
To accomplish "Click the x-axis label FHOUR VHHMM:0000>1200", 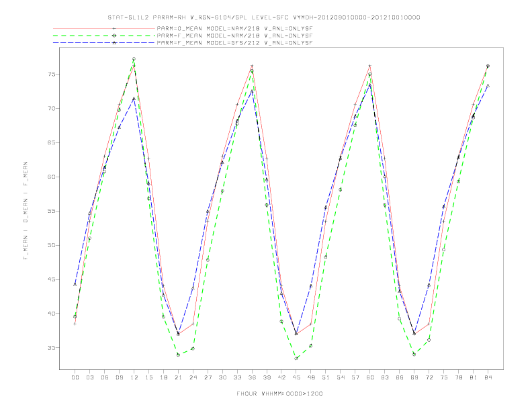I will point(279,394).
